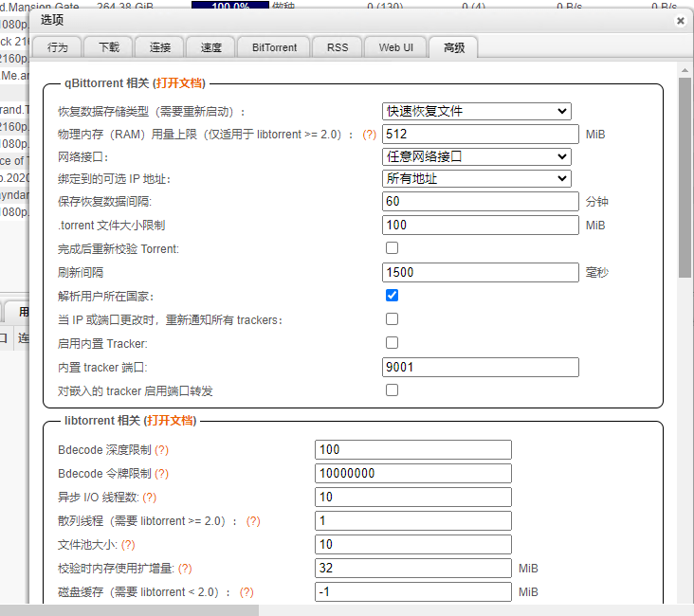This screenshot has width=694, height=616.
Task: Click the 异步 I/O 线程数 field
Action: point(413,497)
